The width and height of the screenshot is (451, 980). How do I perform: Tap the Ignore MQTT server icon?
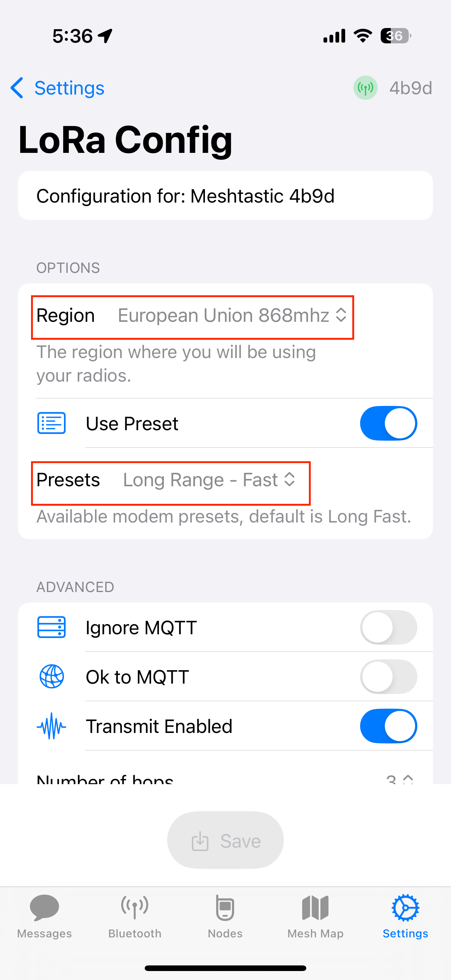[x=51, y=627]
